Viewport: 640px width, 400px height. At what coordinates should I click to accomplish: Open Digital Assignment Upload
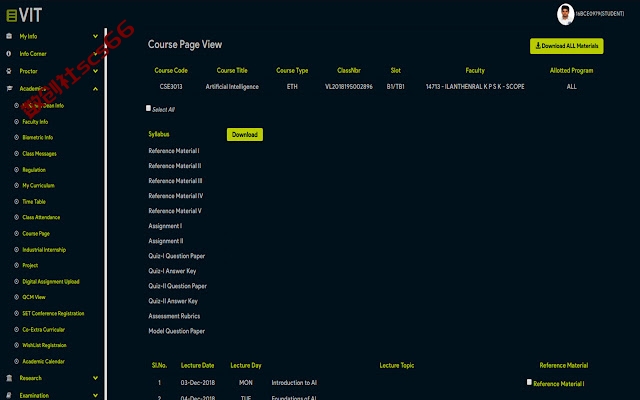[51, 281]
